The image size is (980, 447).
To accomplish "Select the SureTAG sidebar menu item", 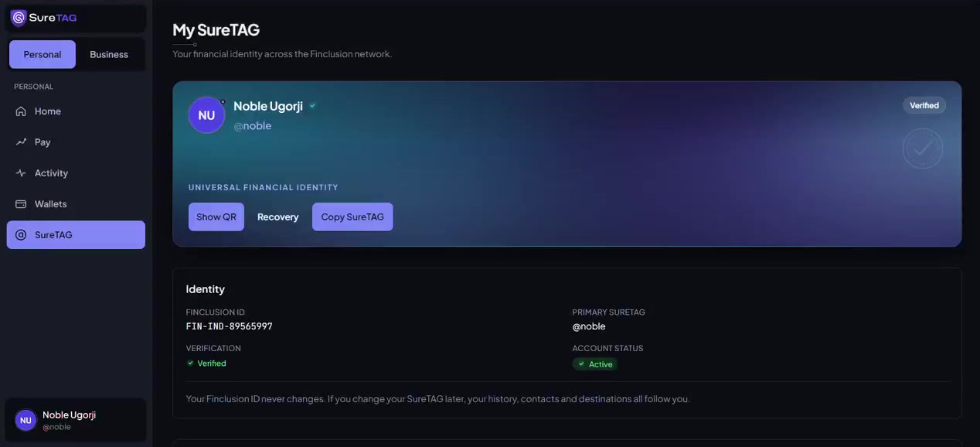I will coord(76,235).
